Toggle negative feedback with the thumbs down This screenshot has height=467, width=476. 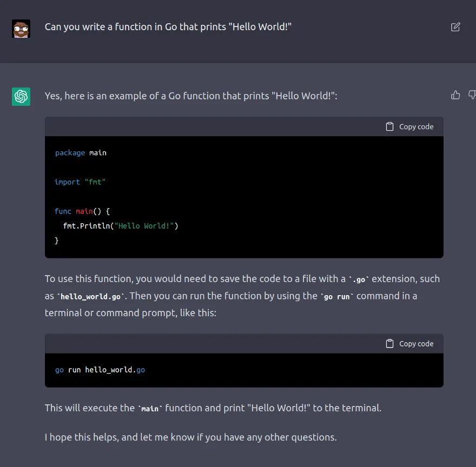click(472, 95)
